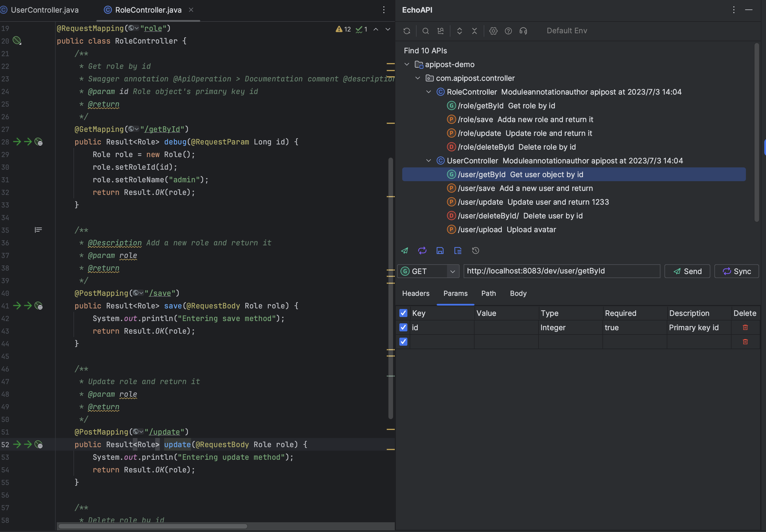Open EchoAPI settings gear
This screenshot has height=532, width=766.
click(x=493, y=31)
